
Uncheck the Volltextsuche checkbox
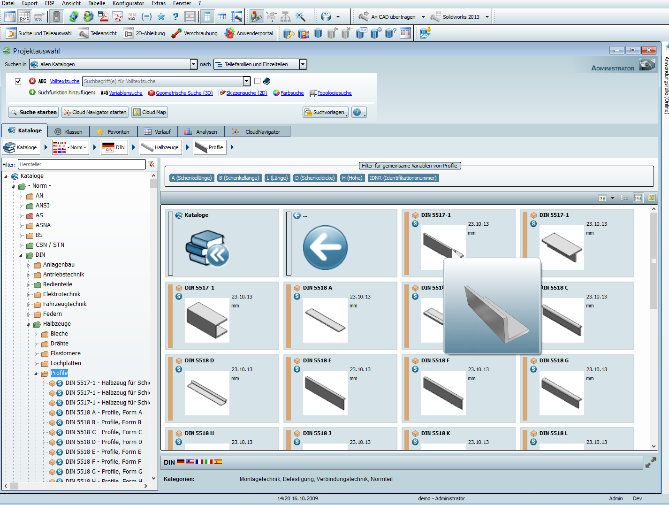[18, 80]
